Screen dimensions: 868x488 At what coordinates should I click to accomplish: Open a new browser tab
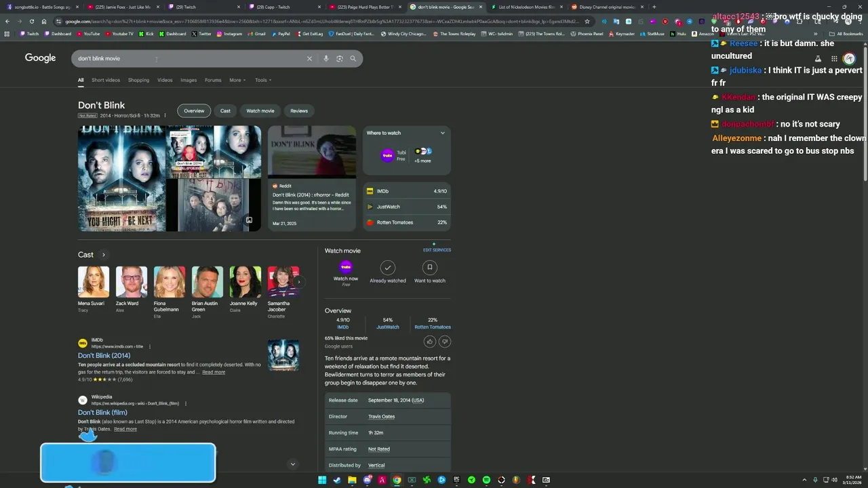coord(654,7)
